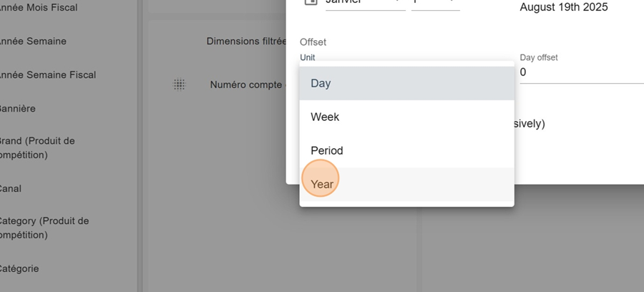Select Brand (Produit de compétition)
This screenshot has height=292, width=644.
pyautogui.click(x=37, y=148)
